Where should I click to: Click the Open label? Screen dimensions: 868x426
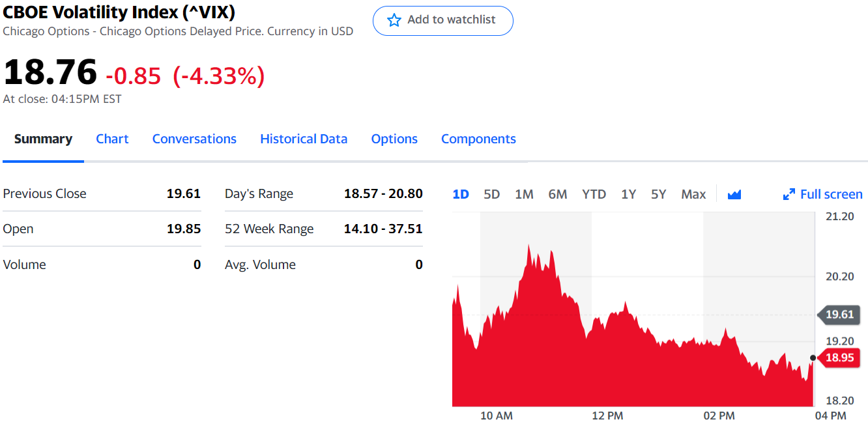coord(18,229)
